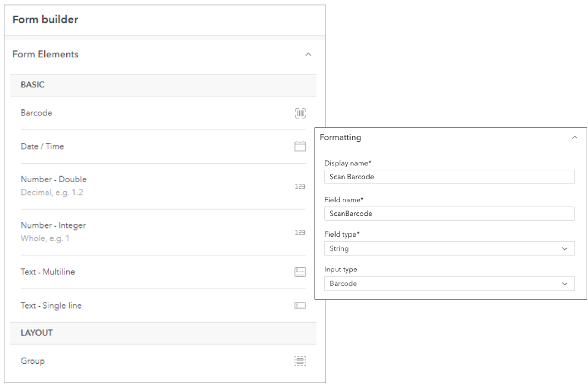Collapse the Form Elements section

click(x=308, y=54)
